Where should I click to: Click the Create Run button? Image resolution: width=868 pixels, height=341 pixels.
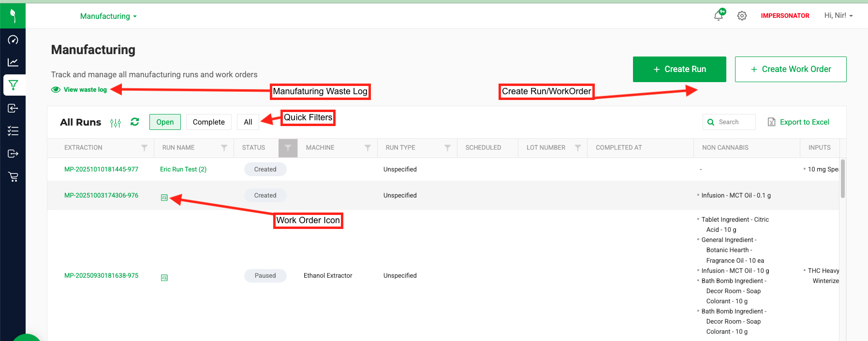click(x=679, y=69)
